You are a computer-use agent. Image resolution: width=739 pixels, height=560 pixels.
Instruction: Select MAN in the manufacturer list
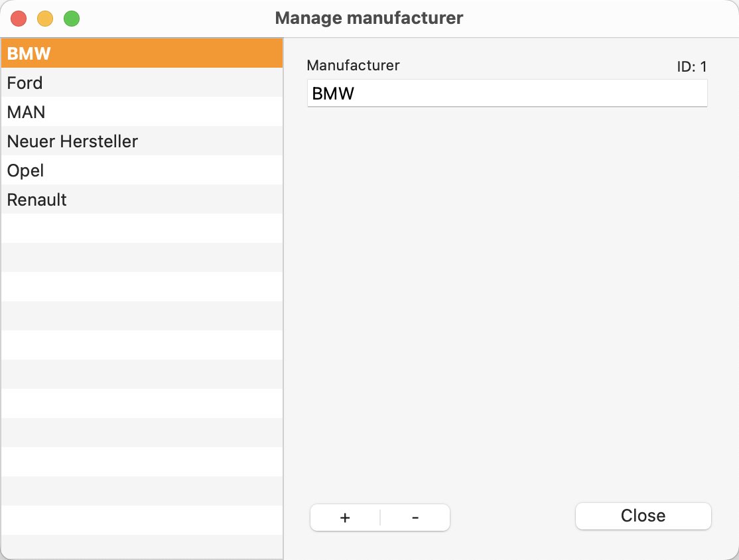click(142, 111)
